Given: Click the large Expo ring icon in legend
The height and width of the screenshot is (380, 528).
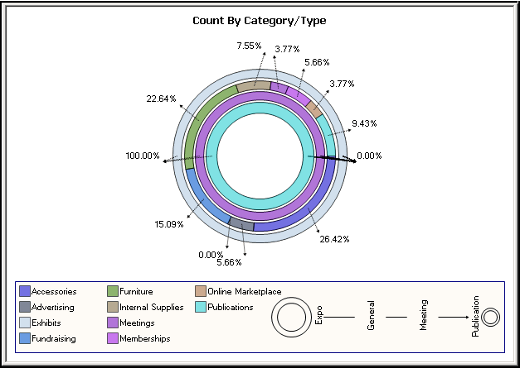Looking at the screenshot, I should pyautogui.click(x=292, y=317).
